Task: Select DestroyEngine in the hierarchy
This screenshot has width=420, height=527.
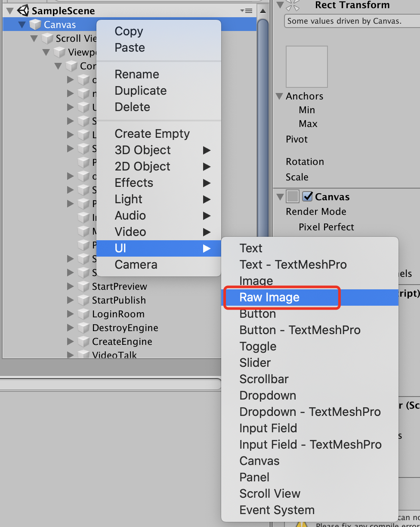Action: (125, 328)
